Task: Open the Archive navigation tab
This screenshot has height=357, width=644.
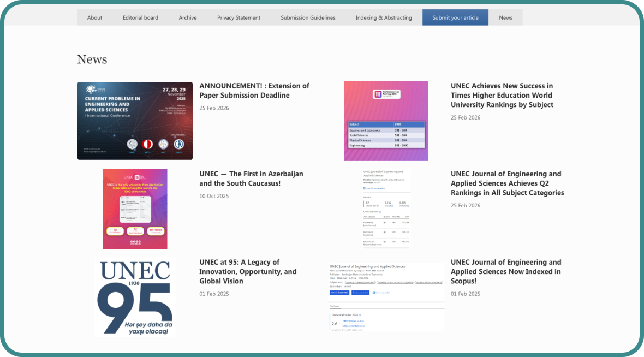Action: (x=187, y=17)
